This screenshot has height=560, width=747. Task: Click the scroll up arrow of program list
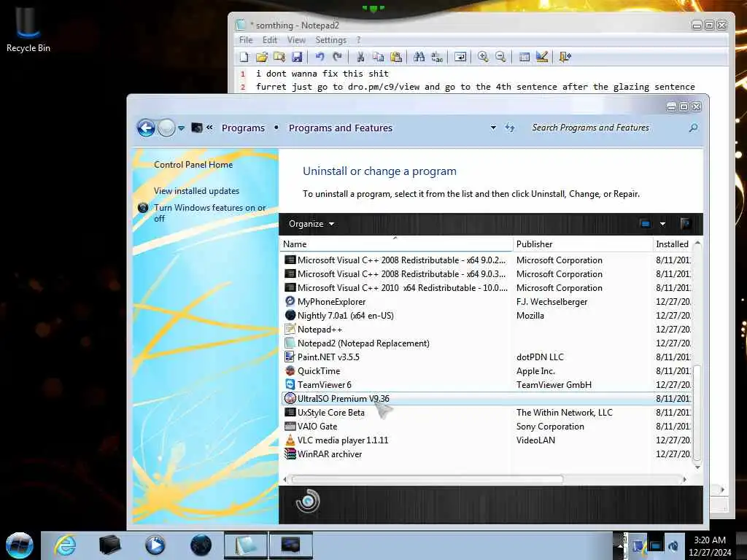coord(697,244)
